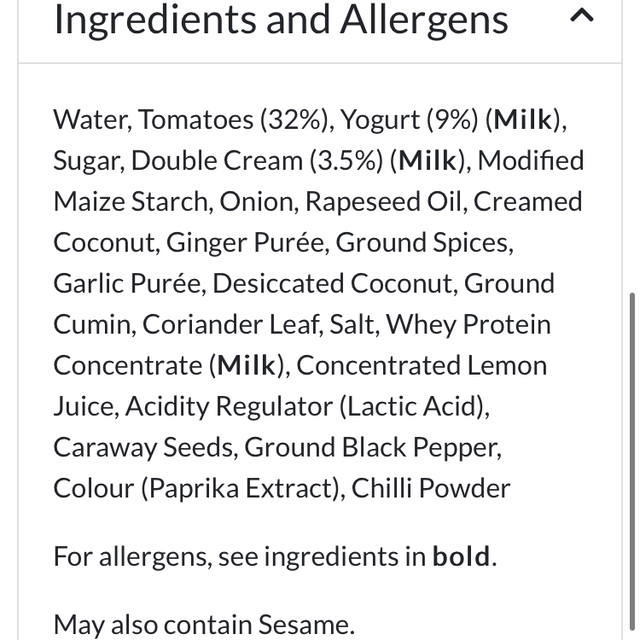Collapse the Ingredients and Allergens section
The height and width of the screenshot is (640, 640).
[581, 15]
